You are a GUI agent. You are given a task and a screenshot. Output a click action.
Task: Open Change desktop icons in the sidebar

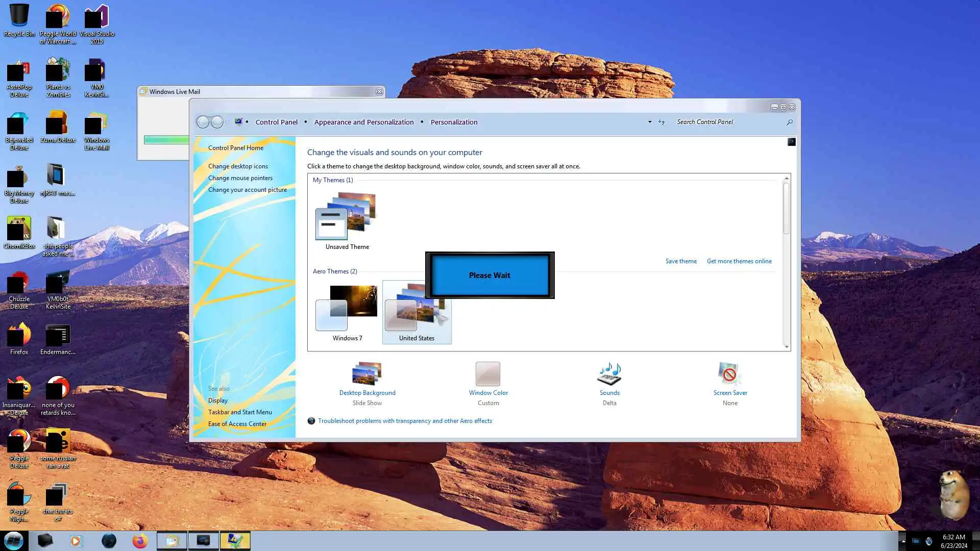238,166
